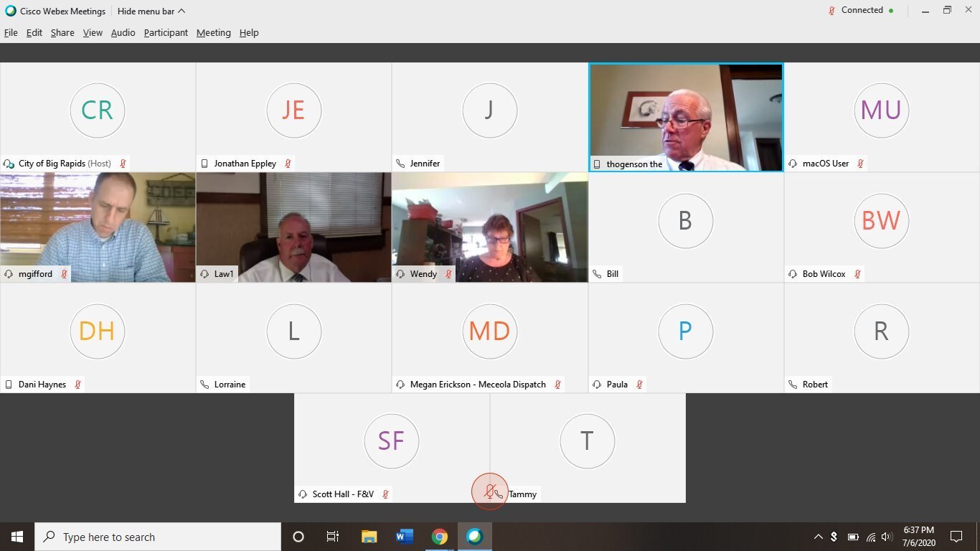The height and width of the screenshot is (551, 980).
Task: Open Google Chrome from the taskbar
Action: pos(439,537)
